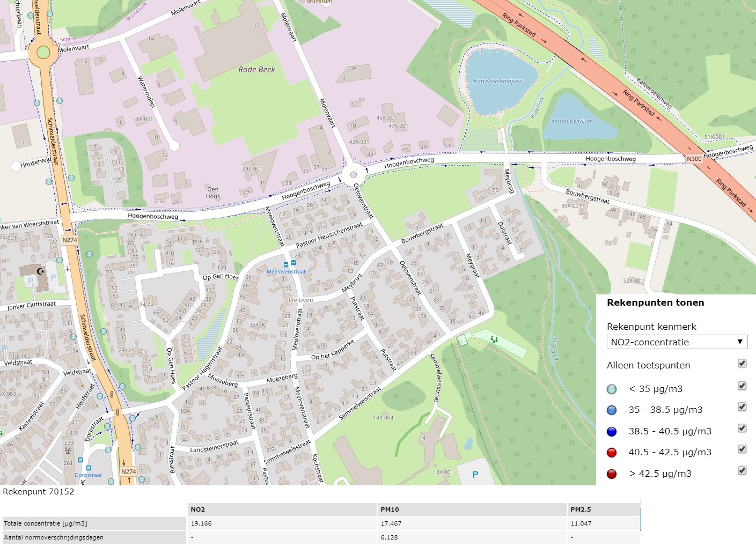Click the Rekenpunt kenmerk label
This screenshot has width=756, height=547.
point(651,327)
